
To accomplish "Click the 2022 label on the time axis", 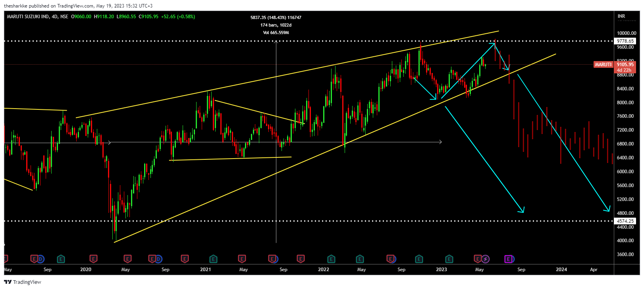I will pyautogui.click(x=324, y=270).
